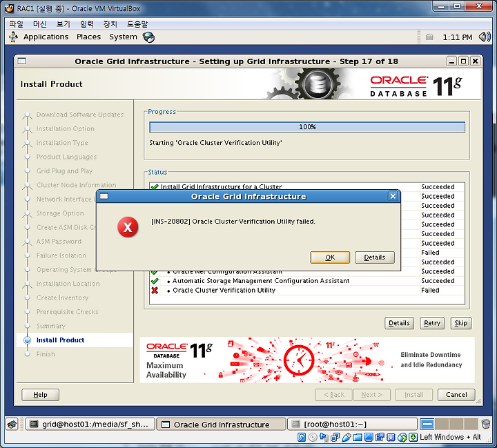Select the Prerequisite Checks step
497x448 pixels.
tap(67, 312)
